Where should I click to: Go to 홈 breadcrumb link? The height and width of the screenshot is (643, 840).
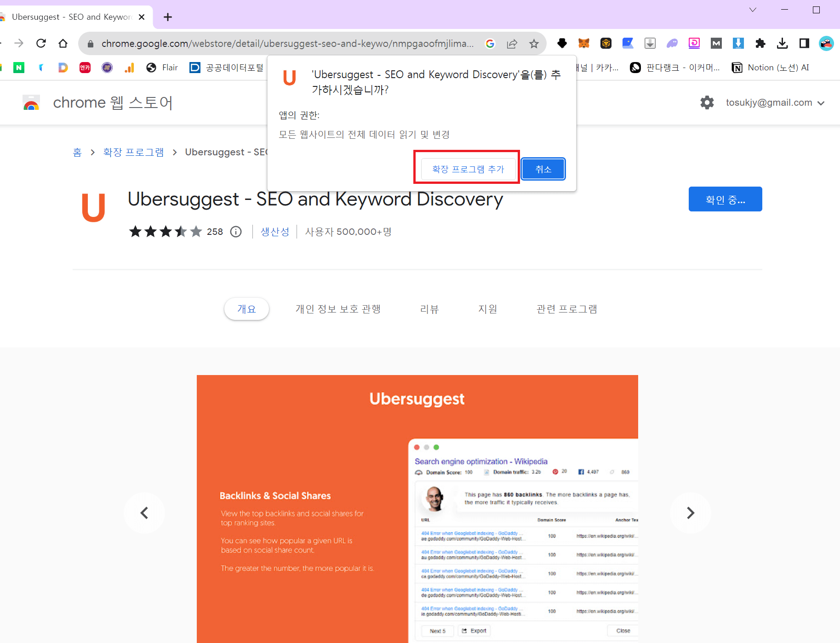pos(77,152)
